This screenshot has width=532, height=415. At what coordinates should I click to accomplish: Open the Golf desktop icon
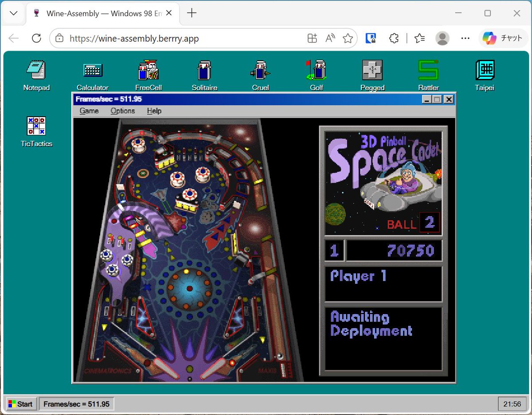(x=317, y=75)
